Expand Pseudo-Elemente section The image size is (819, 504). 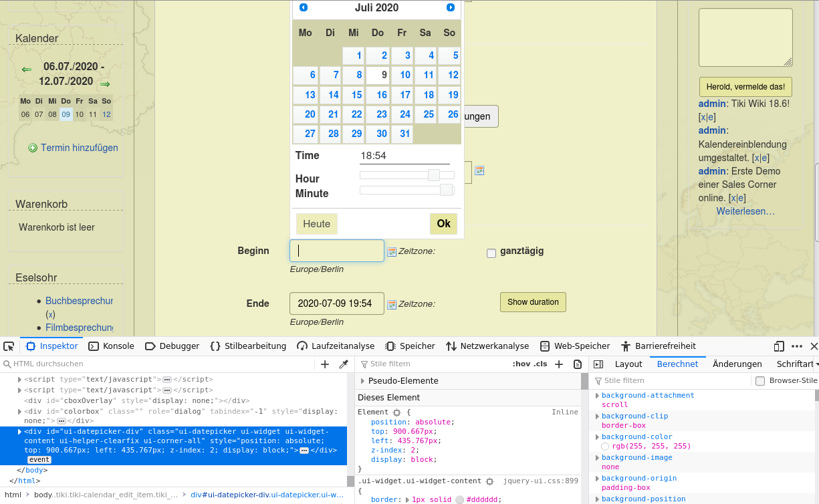tap(362, 381)
